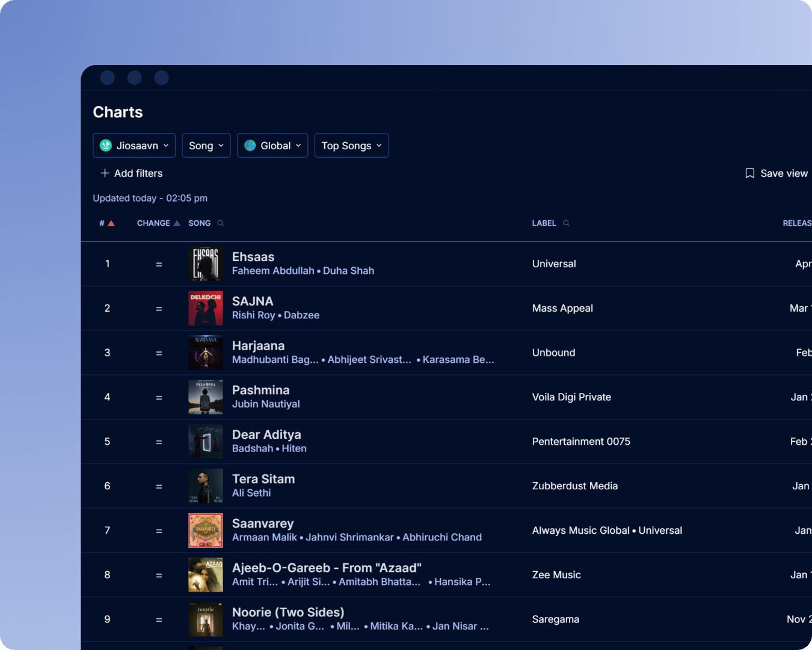Click the search icon beside the LABEL header
Image resolution: width=812 pixels, height=650 pixels.
[565, 223]
